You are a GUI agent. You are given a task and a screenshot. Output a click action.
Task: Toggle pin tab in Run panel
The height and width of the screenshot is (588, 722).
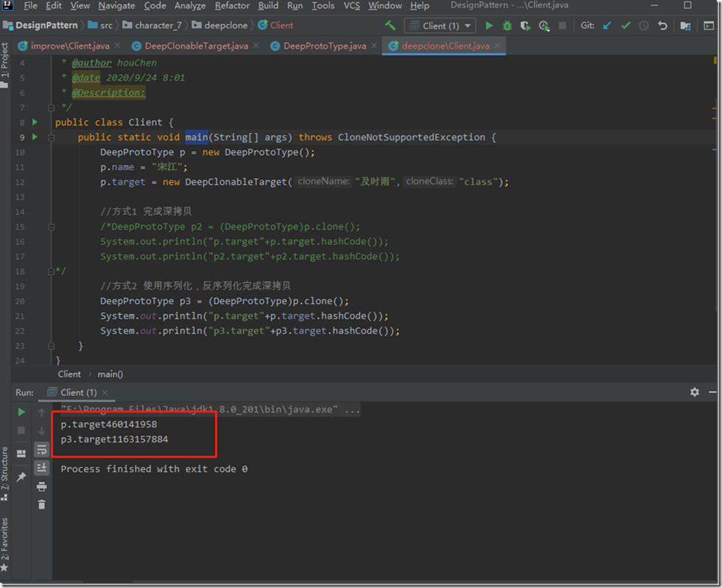[x=21, y=477]
